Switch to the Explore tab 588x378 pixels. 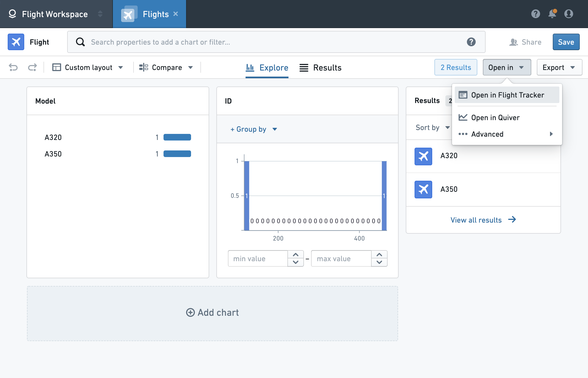267,67
